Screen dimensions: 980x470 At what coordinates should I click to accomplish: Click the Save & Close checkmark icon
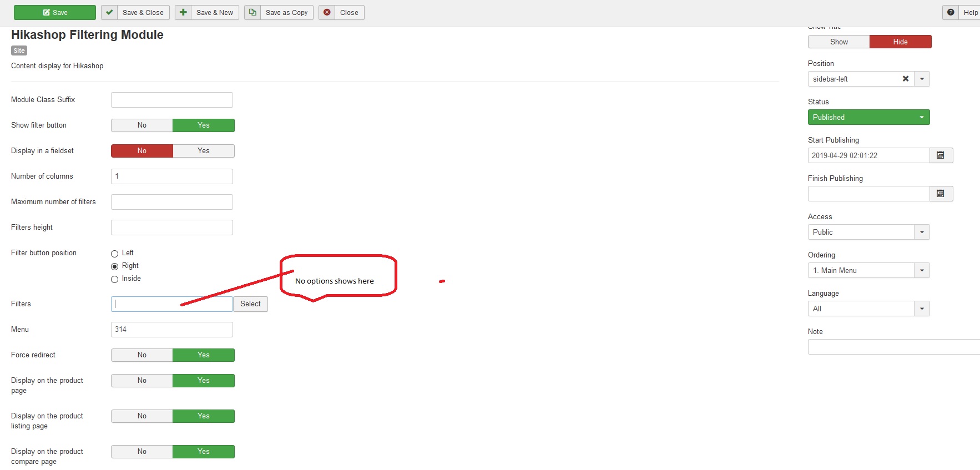tap(109, 12)
